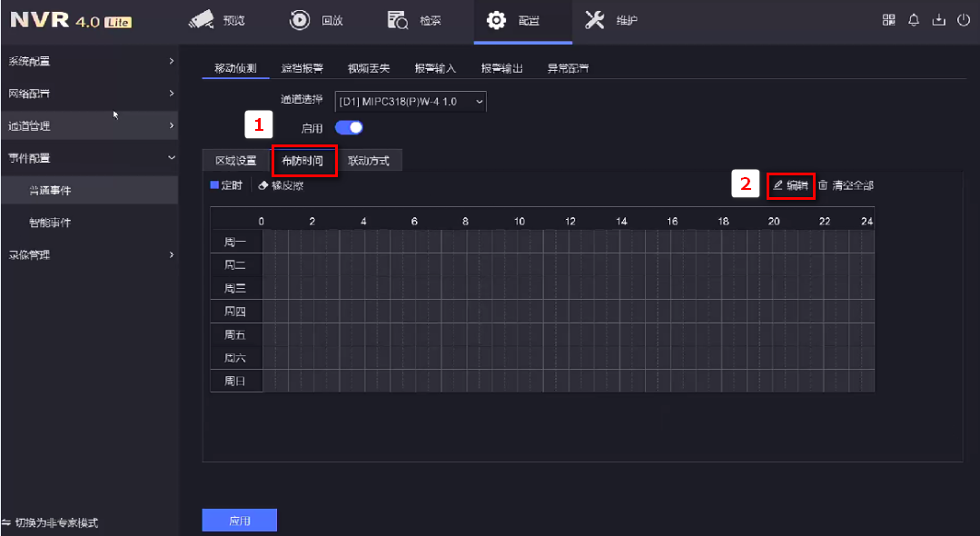
Task: Select the 定时 blue schedule type
Action: pyautogui.click(x=226, y=185)
